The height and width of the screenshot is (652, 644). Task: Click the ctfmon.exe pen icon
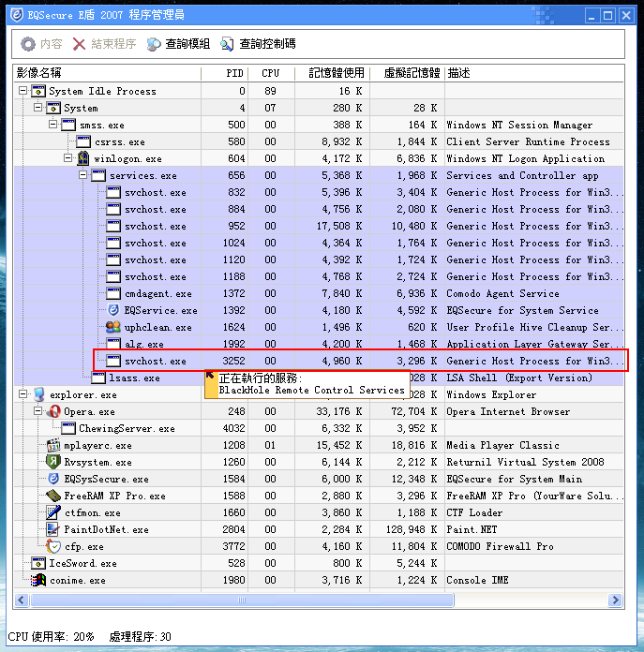pyautogui.click(x=53, y=512)
